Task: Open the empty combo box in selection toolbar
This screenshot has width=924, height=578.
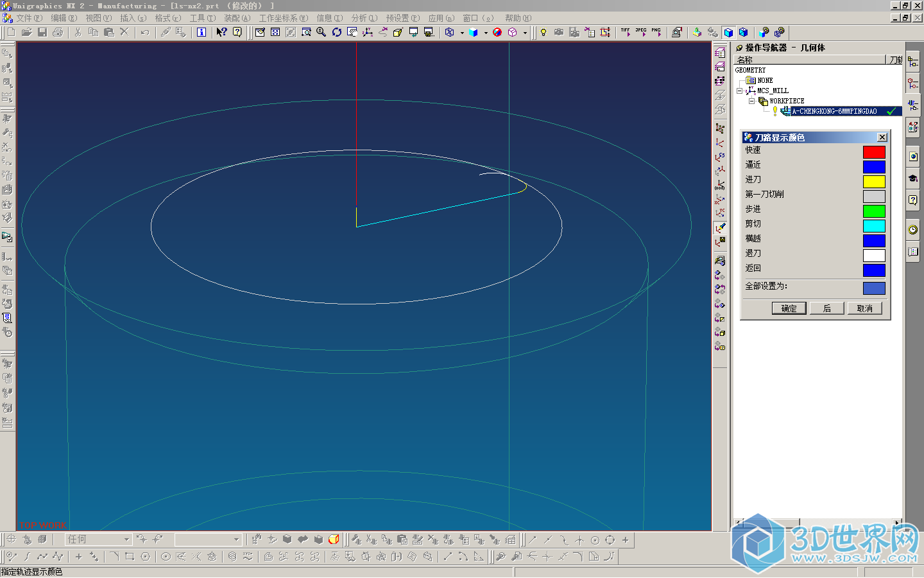Action: pyautogui.click(x=209, y=539)
